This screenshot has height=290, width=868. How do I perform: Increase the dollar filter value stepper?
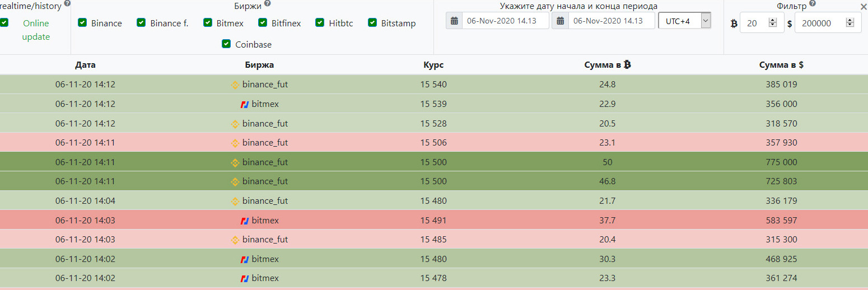[850, 21]
